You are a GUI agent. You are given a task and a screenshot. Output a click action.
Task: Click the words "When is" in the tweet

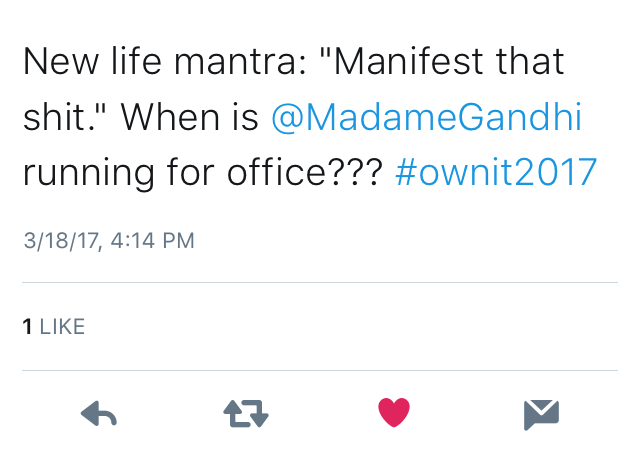tap(193, 118)
